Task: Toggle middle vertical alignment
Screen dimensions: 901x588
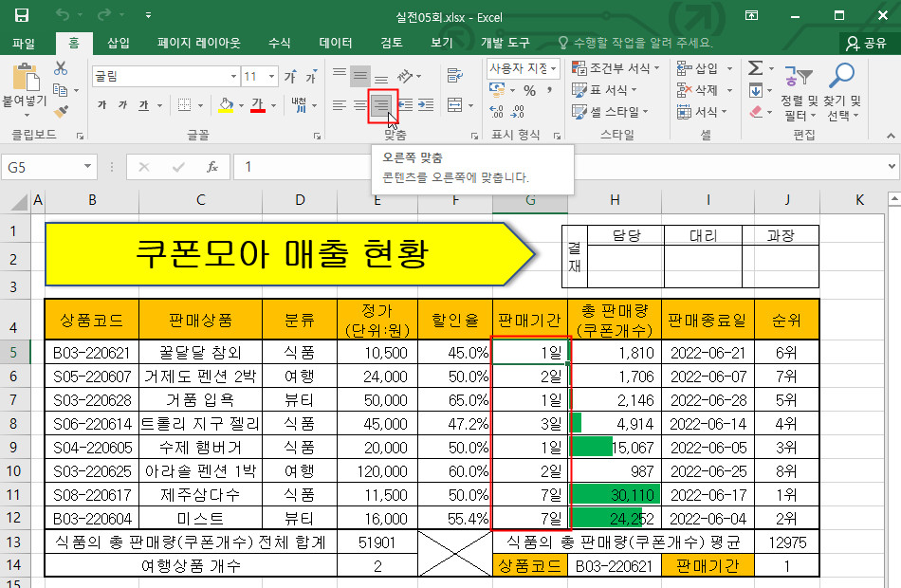Action: (x=360, y=75)
